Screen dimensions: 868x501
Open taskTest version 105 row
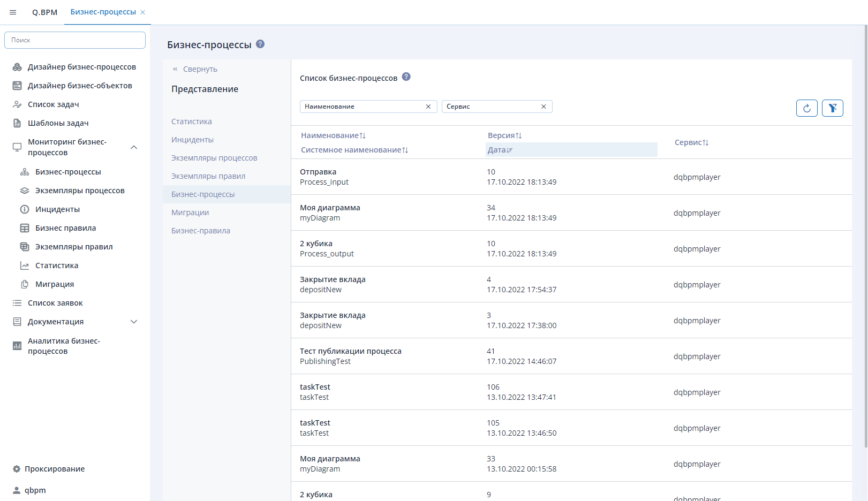[x=571, y=428]
